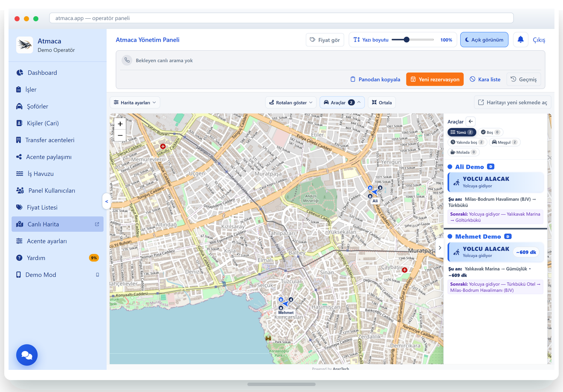Click the map zoom out minus button
This screenshot has height=392, width=563.
[x=120, y=135]
